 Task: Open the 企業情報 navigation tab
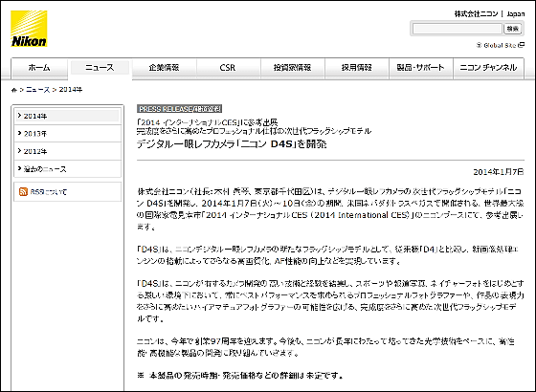pos(164,68)
